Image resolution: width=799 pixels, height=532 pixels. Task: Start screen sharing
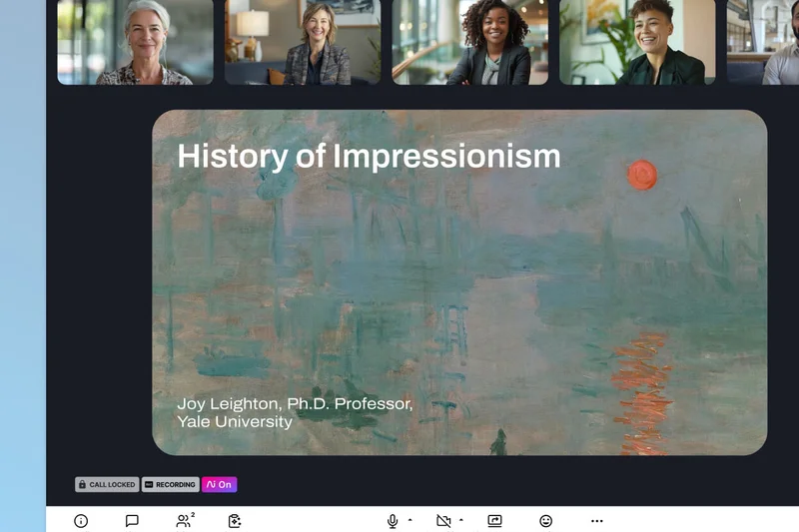tap(494, 521)
